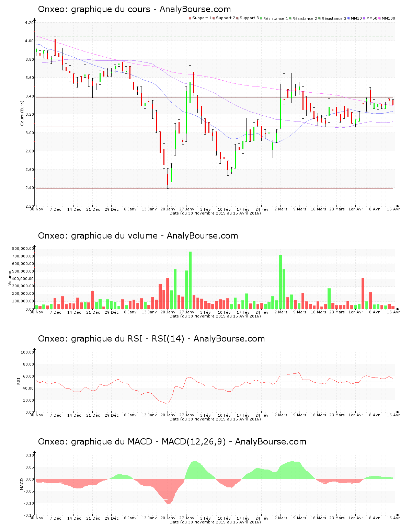Click the 2.20 price axis label

tap(30, 206)
